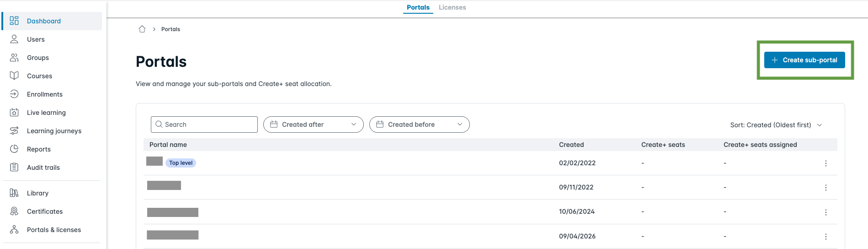Expand the Created after date dropdown
This screenshot has height=249, width=868.
[314, 124]
